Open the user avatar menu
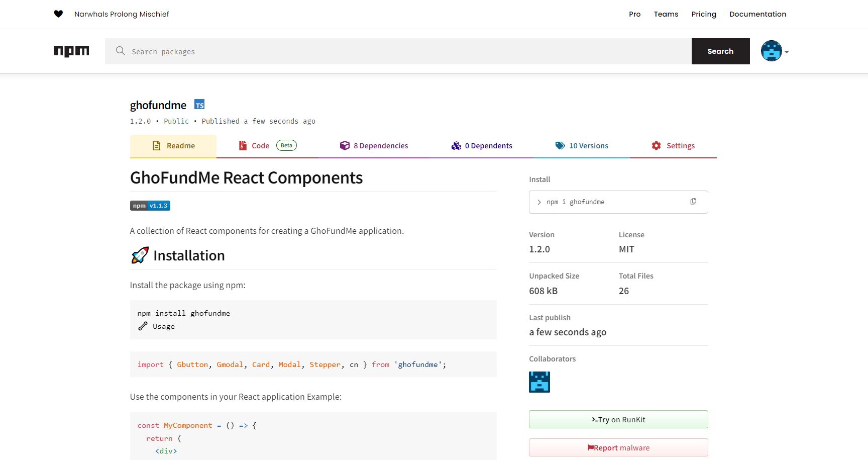 click(x=775, y=51)
